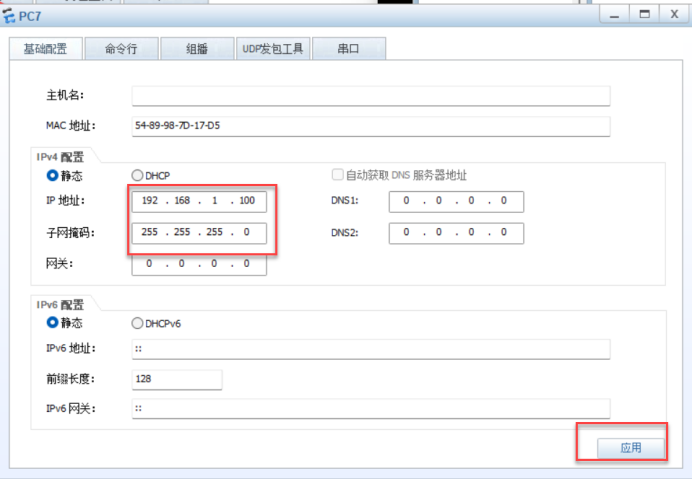
Task: Choose the DHCPv6 radio option
Action: 138,323
